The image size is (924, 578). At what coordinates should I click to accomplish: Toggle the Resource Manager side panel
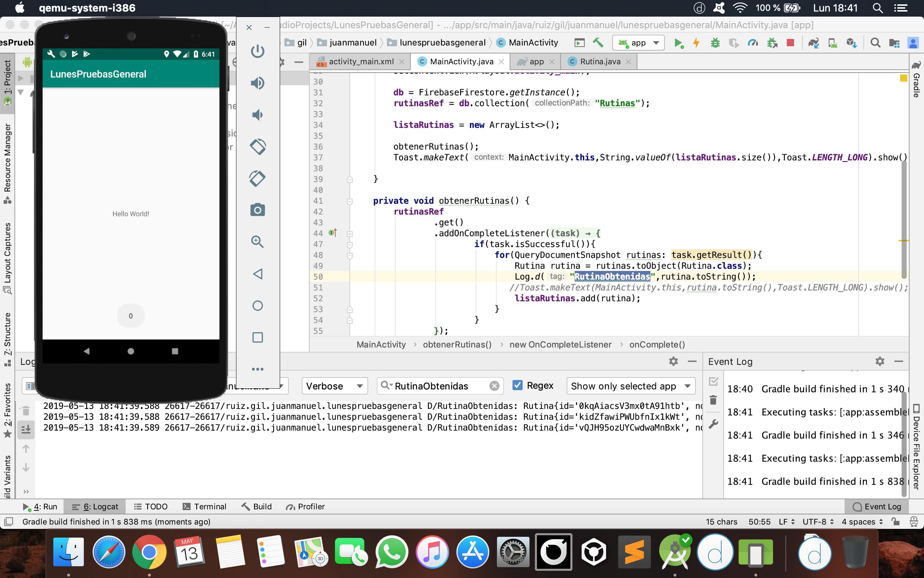[x=7, y=163]
